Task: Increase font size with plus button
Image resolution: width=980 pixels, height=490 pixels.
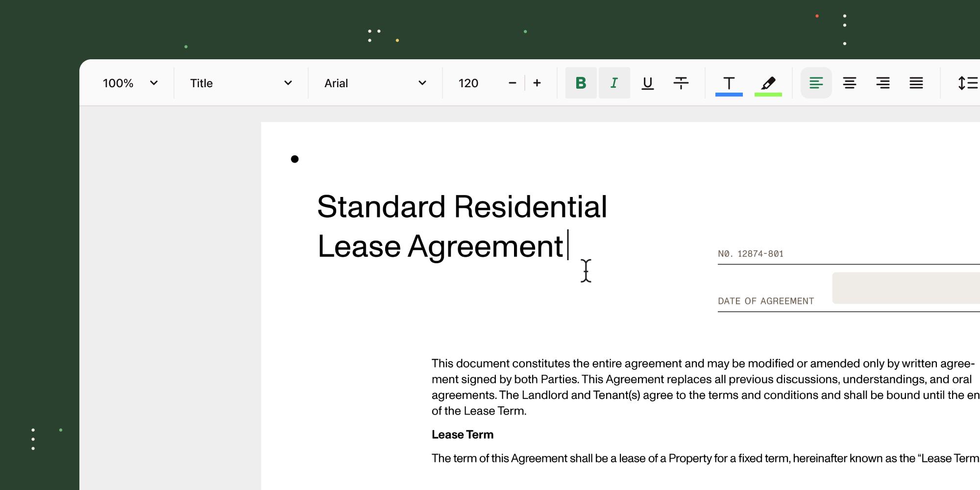Action: click(537, 83)
